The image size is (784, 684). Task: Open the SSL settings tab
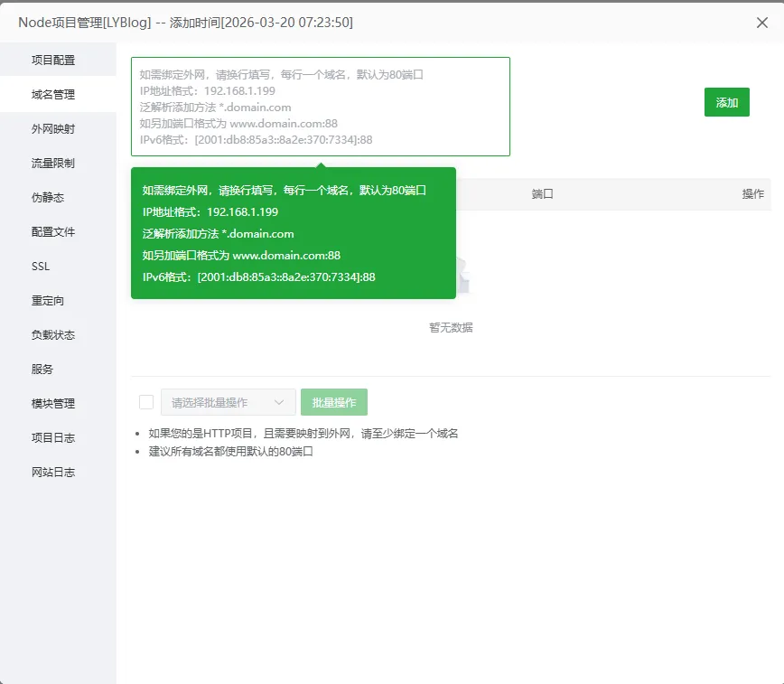(41, 267)
